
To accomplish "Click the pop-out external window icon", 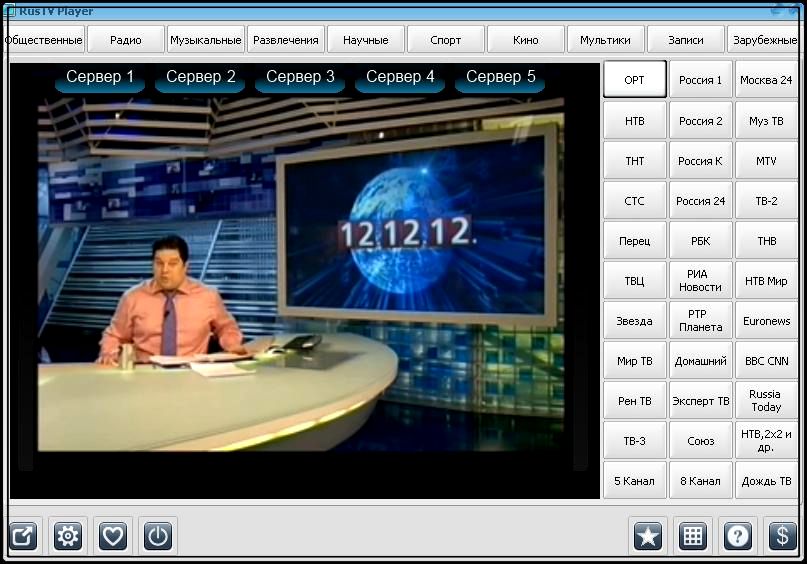I will [23, 536].
